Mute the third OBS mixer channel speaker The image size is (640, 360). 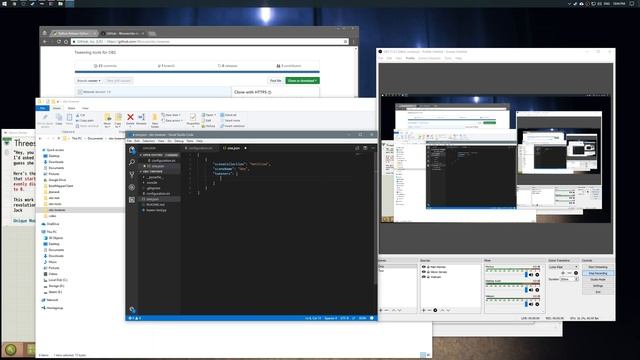[x=531, y=304]
